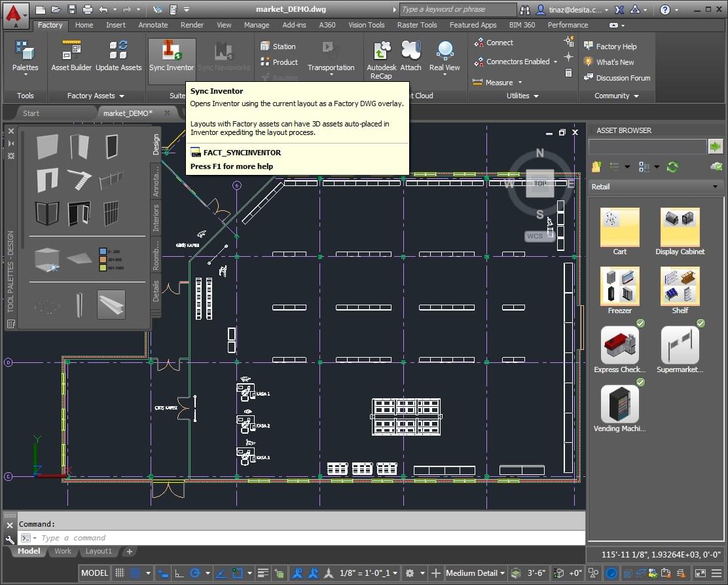The image size is (728, 585).
Task: Toggle the MODEL space button
Action: [x=94, y=573]
